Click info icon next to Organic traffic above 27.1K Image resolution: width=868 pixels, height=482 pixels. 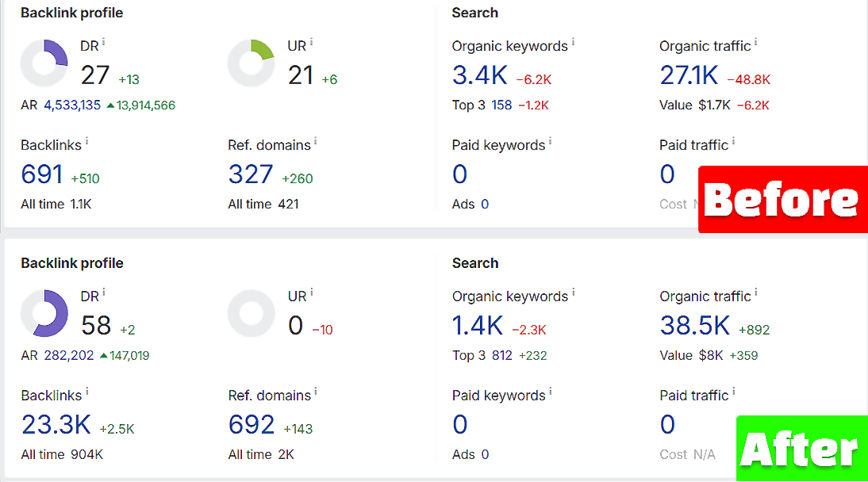[x=755, y=42]
